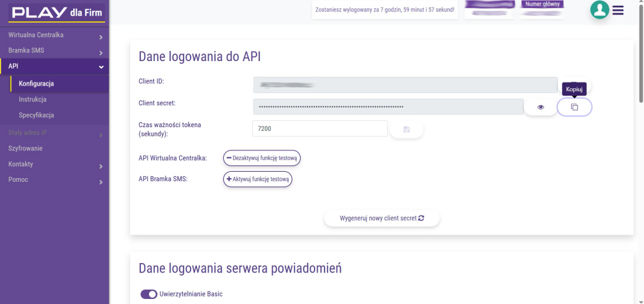
Task: Expand the Bramka SMS sidebar section
Action: (x=101, y=53)
